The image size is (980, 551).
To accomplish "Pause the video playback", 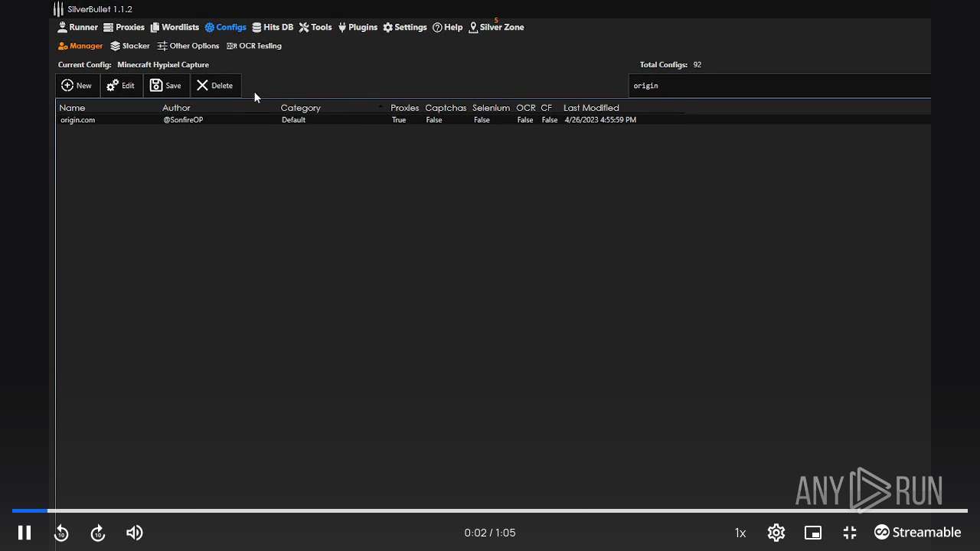I will coord(24,533).
